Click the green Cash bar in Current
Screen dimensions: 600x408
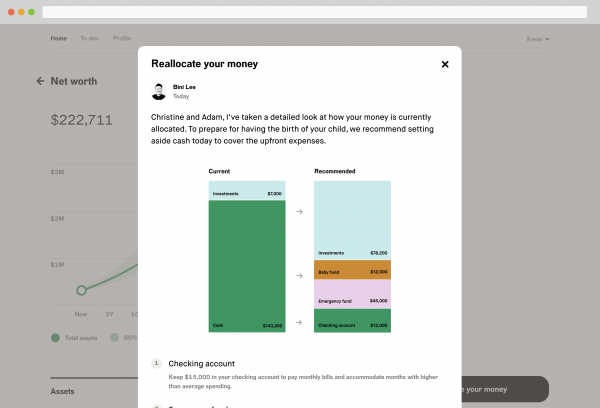(246, 265)
